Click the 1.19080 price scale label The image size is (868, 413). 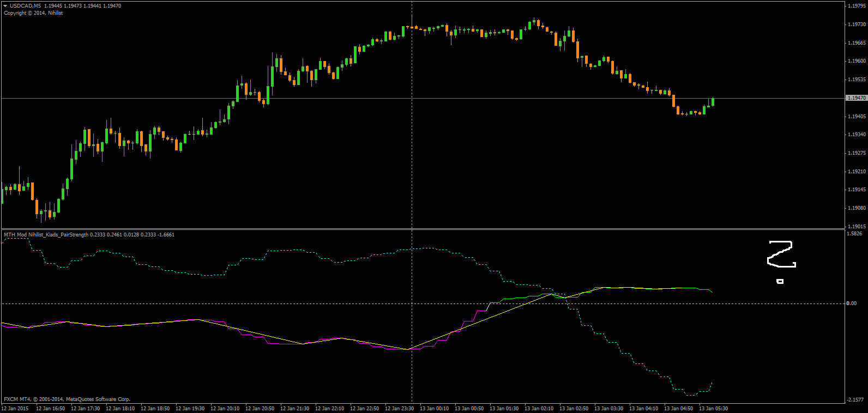tap(856, 208)
